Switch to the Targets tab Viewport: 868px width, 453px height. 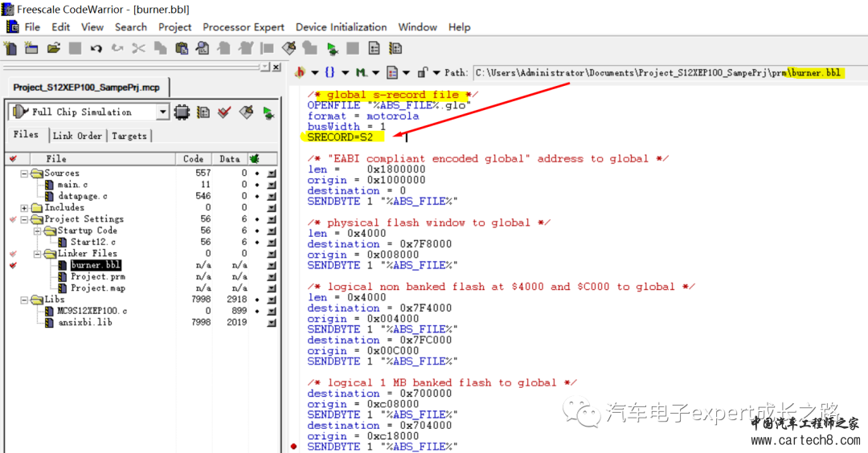(129, 136)
